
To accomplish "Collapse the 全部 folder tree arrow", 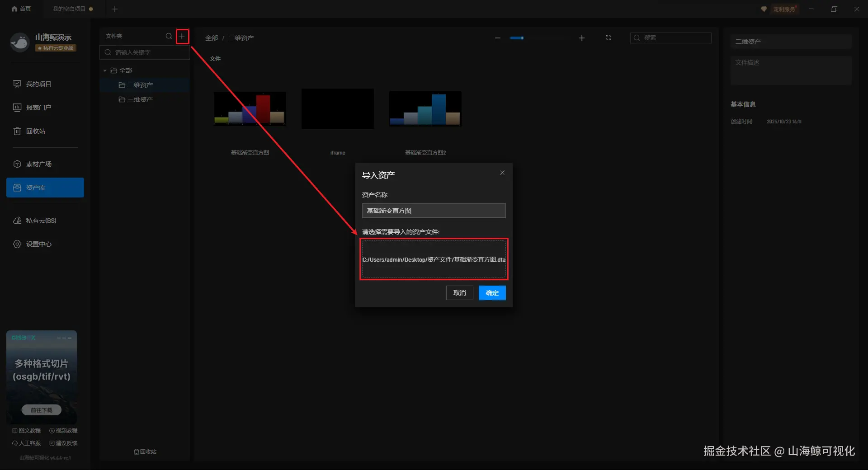I will [x=105, y=70].
